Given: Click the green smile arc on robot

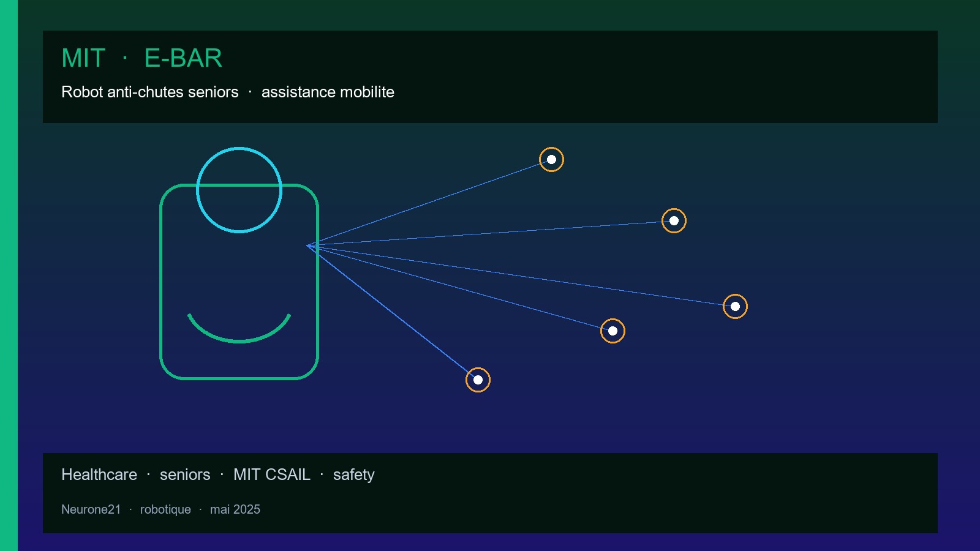Looking at the screenshot, I should [x=239, y=328].
